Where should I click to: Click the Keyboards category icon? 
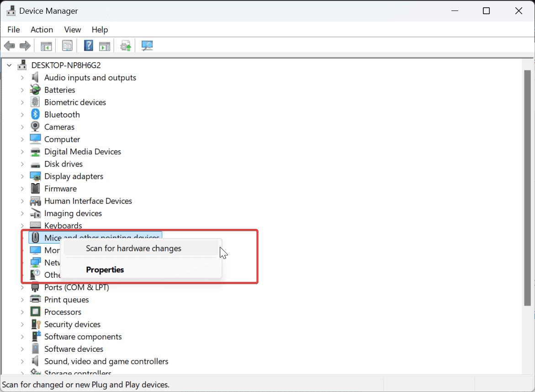[x=35, y=225]
